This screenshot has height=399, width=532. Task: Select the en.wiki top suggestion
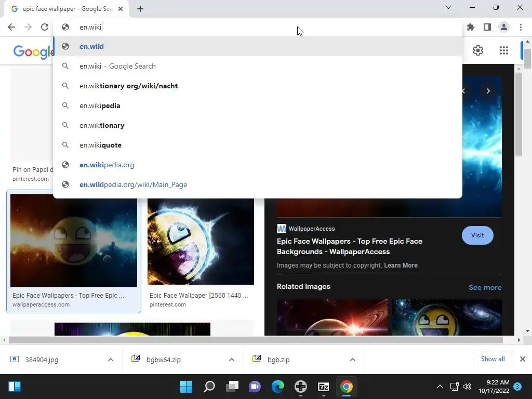(x=258, y=46)
